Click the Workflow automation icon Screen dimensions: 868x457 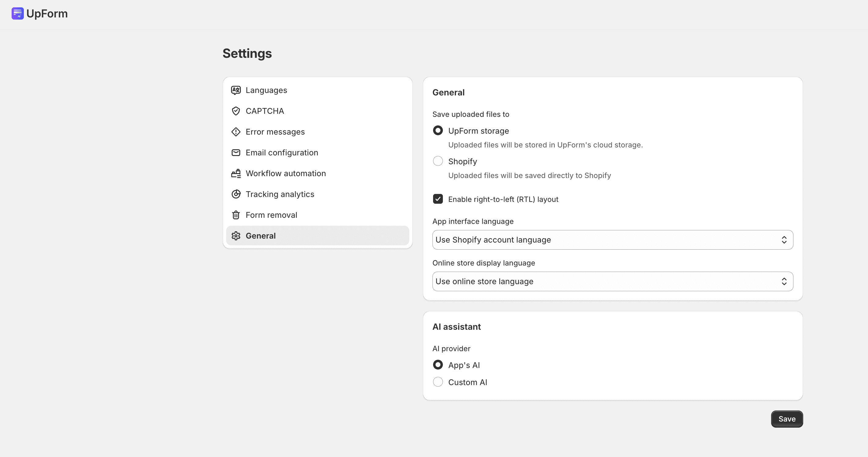(236, 173)
